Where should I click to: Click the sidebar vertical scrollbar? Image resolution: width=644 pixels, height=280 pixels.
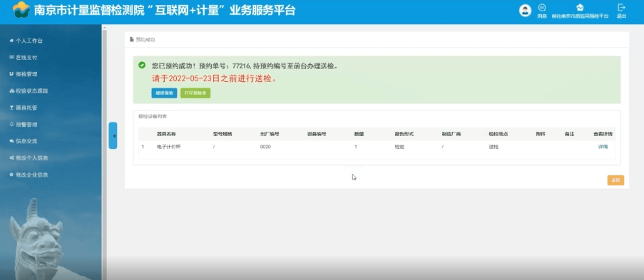(x=104, y=152)
